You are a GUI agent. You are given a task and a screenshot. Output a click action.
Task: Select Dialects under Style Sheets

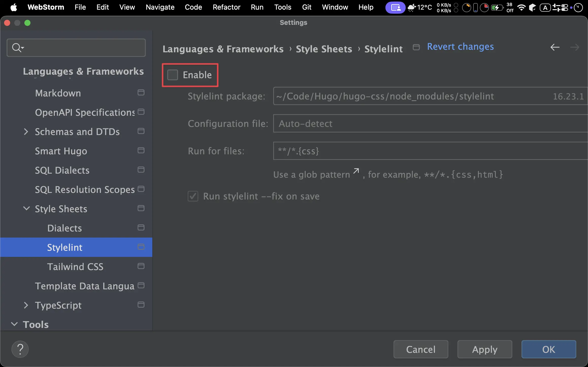tap(64, 228)
